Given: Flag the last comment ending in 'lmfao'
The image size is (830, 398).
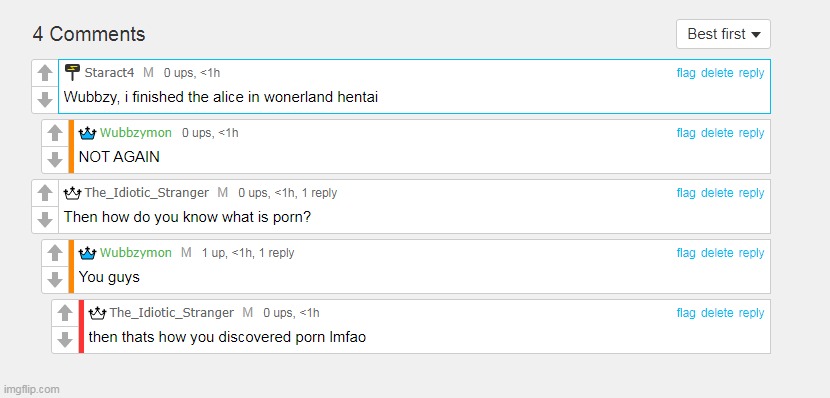Looking at the screenshot, I should pos(685,313).
